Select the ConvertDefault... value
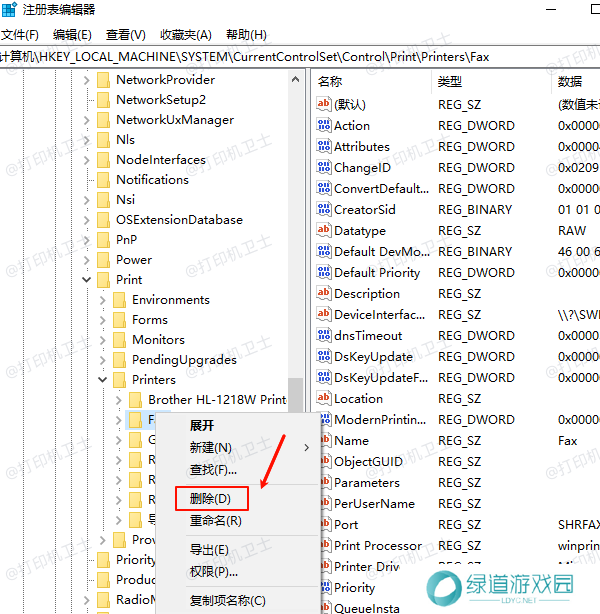This screenshot has height=614, width=600. tap(381, 188)
